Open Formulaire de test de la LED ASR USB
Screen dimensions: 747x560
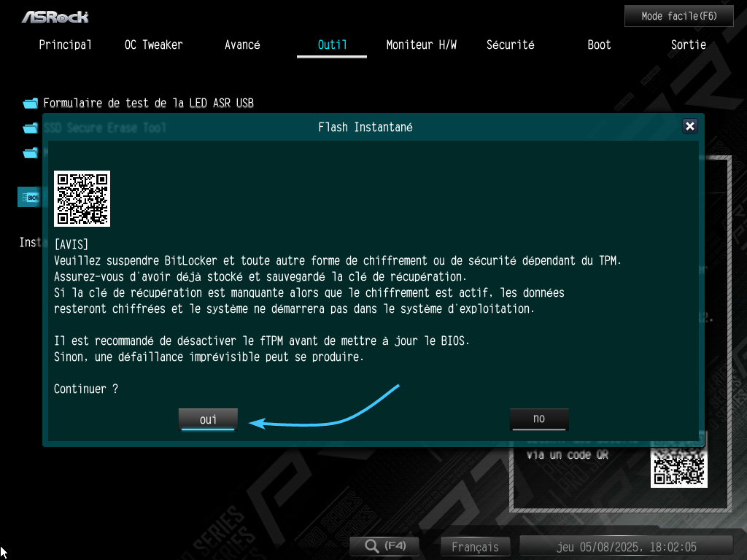148,103
